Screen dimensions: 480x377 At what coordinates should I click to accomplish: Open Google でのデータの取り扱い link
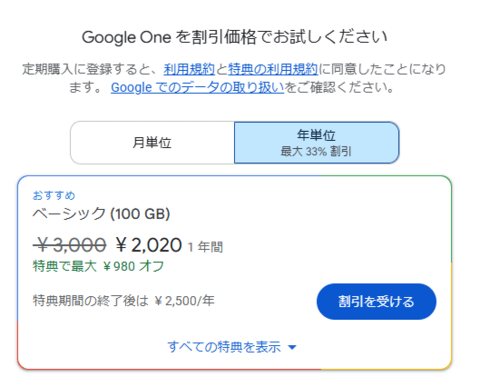coord(197,88)
